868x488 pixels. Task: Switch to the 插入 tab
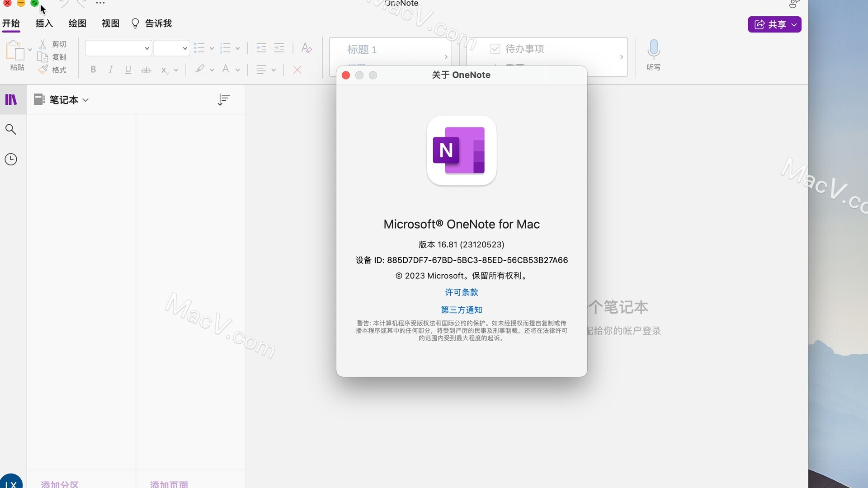click(x=44, y=23)
